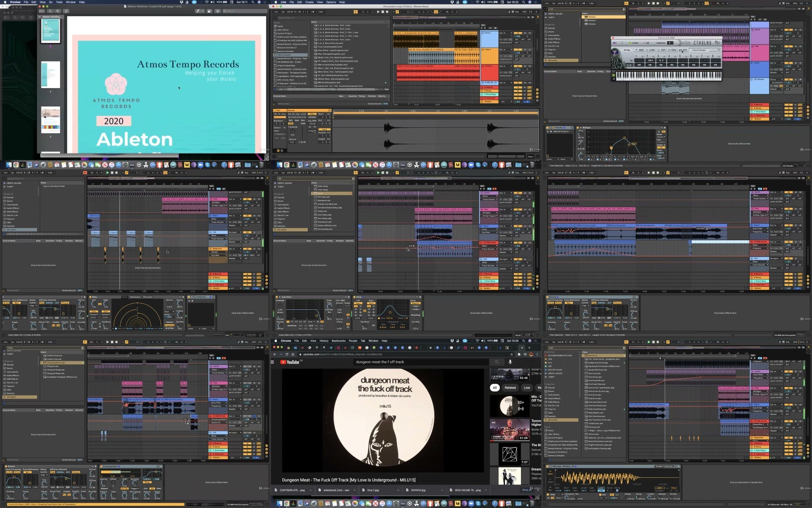
Task: Open Chrome's Bookmarks menu
Action: point(338,341)
